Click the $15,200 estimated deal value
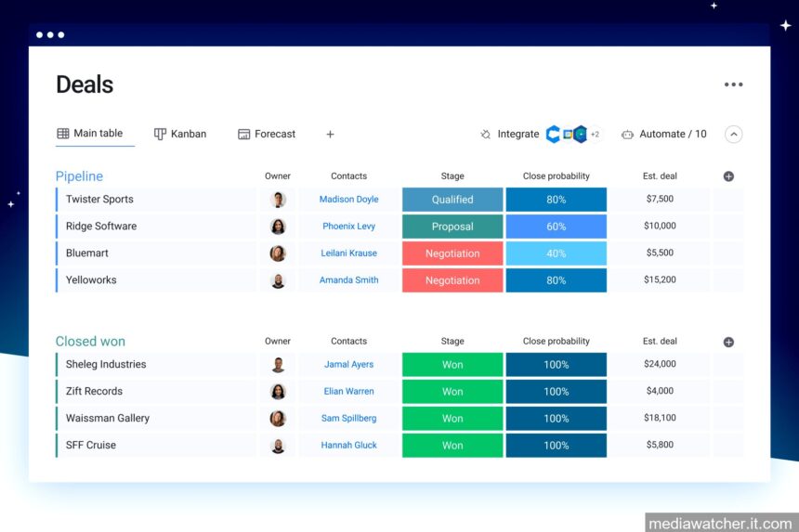The width and height of the screenshot is (799, 532). pos(660,279)
